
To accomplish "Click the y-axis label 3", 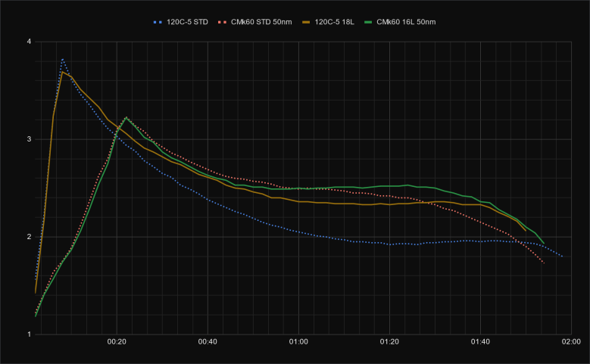I will pos(29,139).
